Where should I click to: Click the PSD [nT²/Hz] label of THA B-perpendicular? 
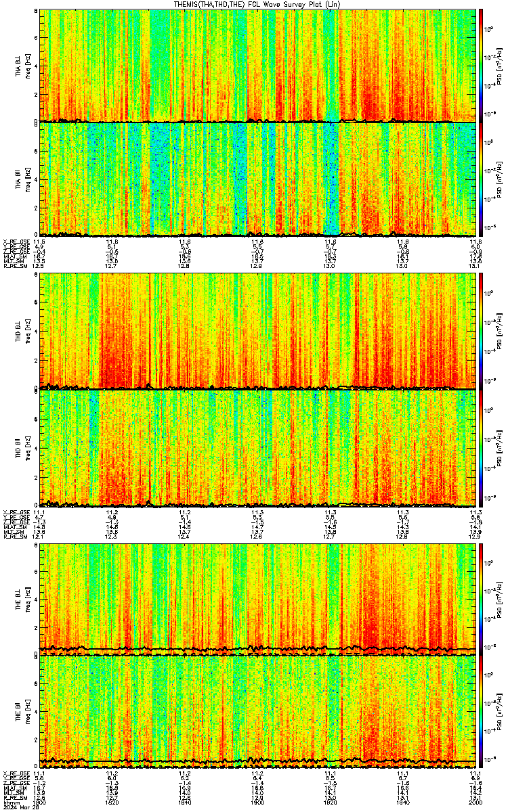click(499, 66)
